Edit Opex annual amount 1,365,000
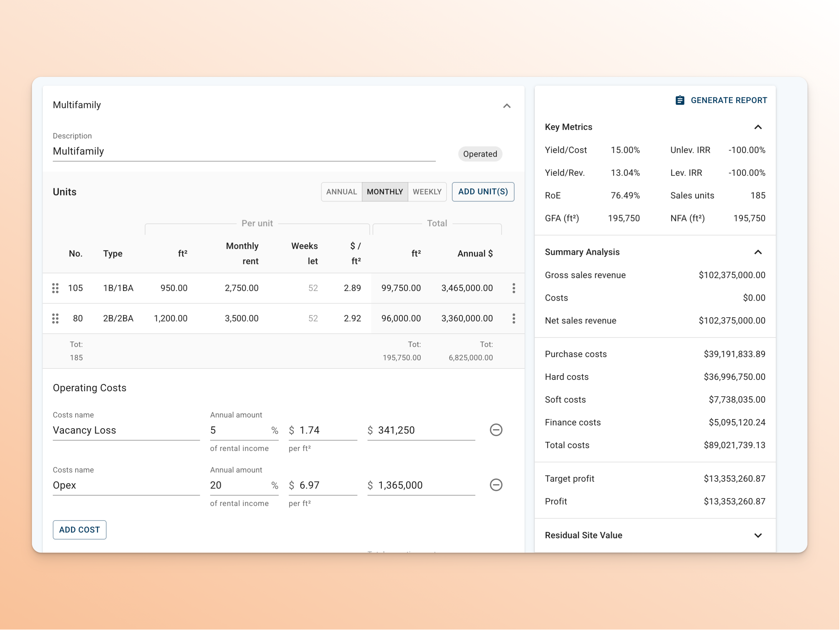The image size is (840, 630). click(421, 485)
